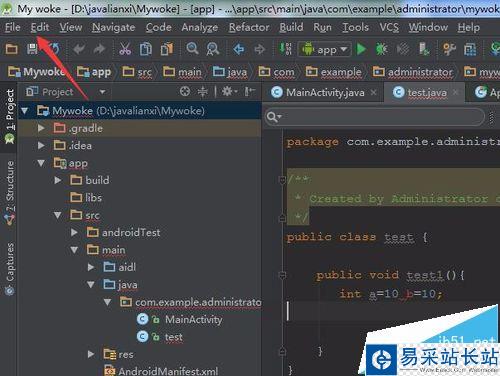Open the VCS menu
The width and height of the screenshot is (500, 376).
[x=389, y=27]
